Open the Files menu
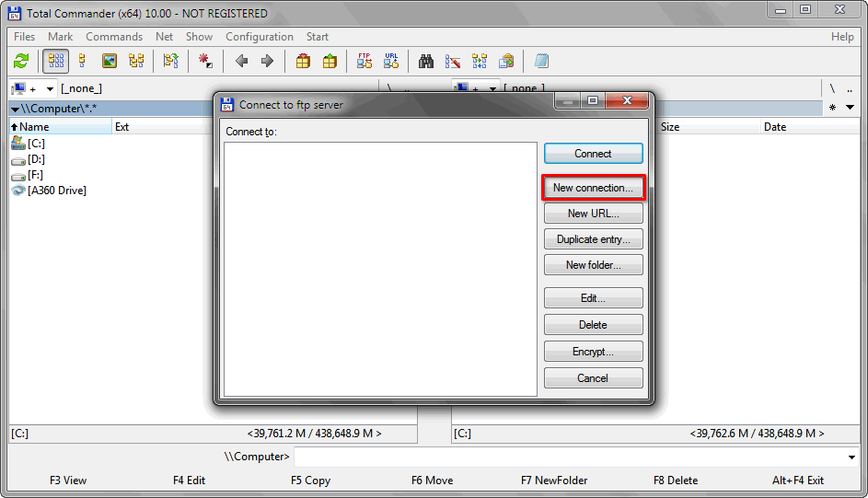 24,37
